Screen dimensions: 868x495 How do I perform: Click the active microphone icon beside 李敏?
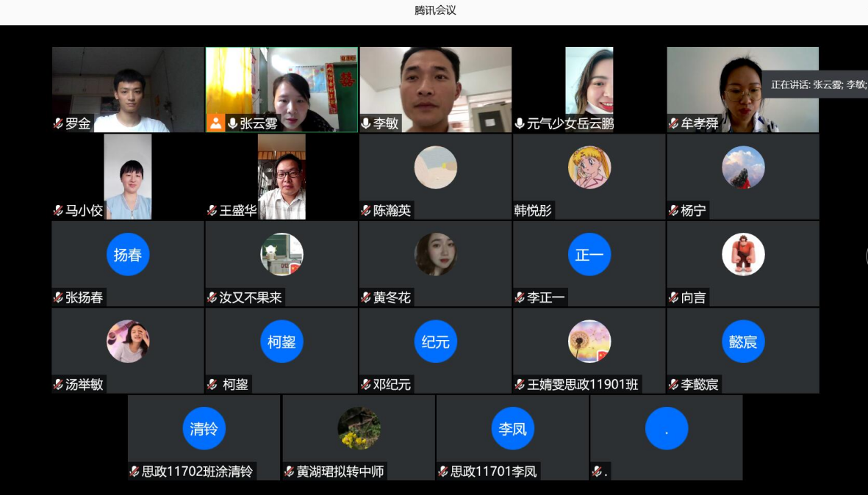point(367,123)
